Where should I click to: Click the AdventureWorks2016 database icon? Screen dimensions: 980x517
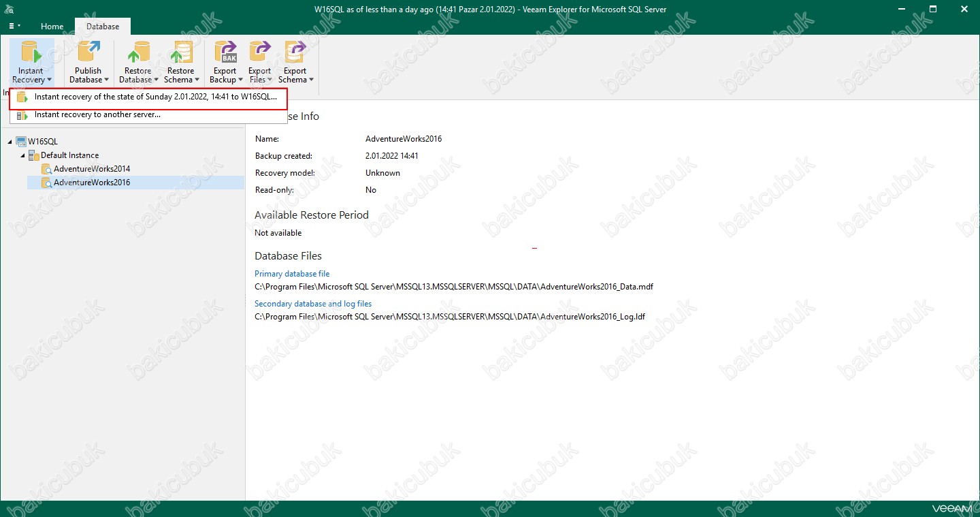[x=47, y=183]
